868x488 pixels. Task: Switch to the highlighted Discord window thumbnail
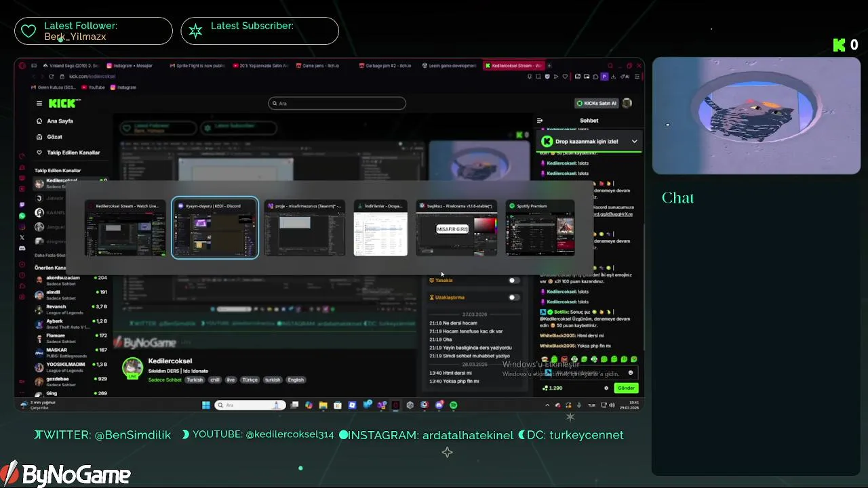pos(215,228)
